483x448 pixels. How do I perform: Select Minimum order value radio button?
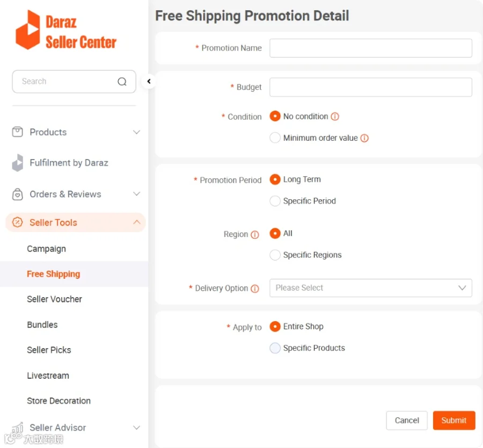(x=275, y=138)
